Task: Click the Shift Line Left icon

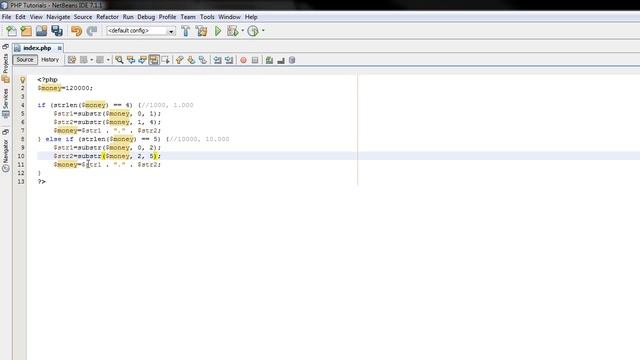Action: click(218, 60)
